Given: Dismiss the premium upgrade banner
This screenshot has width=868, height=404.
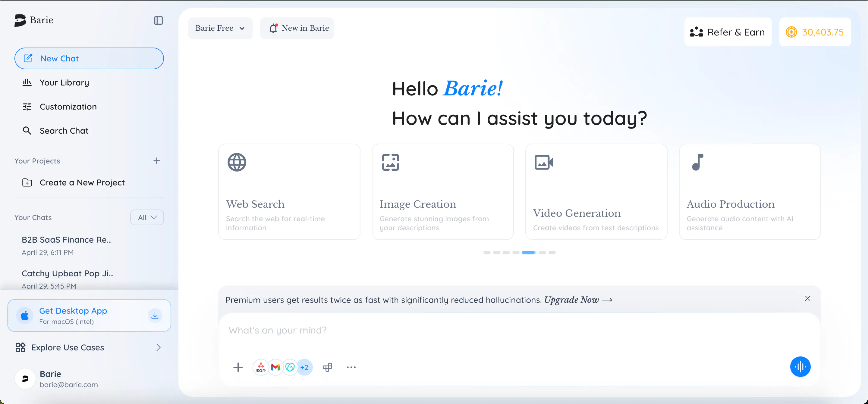Looking at the screenshot, I should tap(808, 298).
